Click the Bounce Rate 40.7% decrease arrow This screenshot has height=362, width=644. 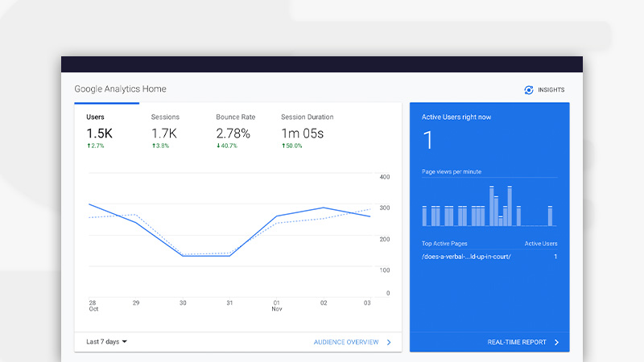coord(218,146)
